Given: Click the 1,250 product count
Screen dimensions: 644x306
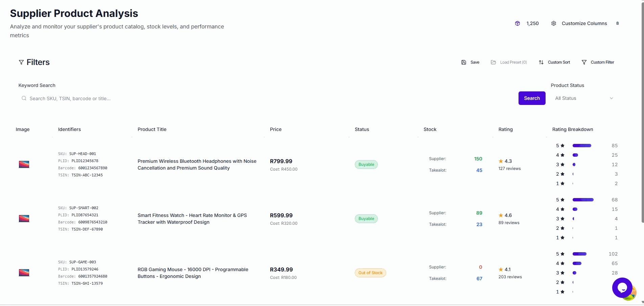Looking at the screenshot, I should pos(532,23).
